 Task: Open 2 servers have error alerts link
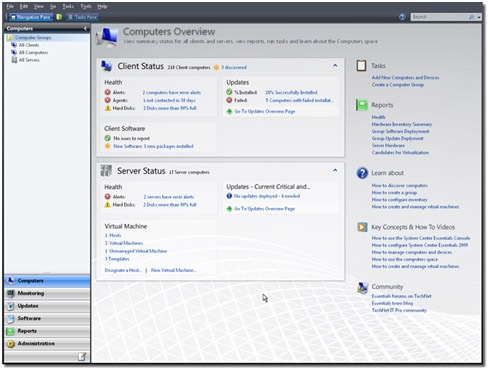tap(169, 197)
